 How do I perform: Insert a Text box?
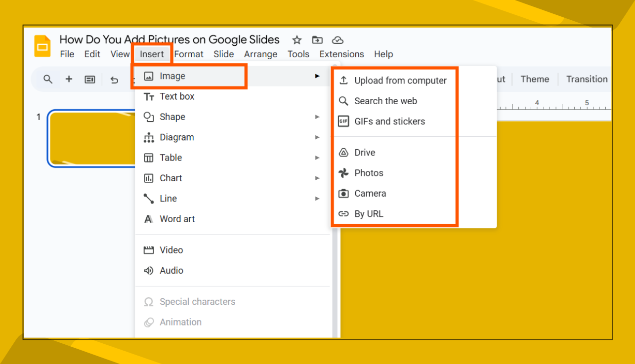coord(176,96)
